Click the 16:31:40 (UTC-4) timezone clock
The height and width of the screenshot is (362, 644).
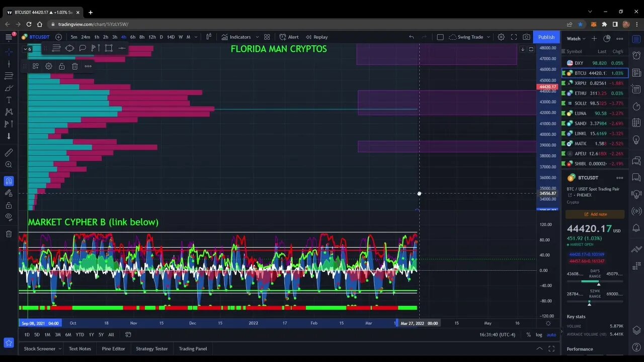[497, 334]
